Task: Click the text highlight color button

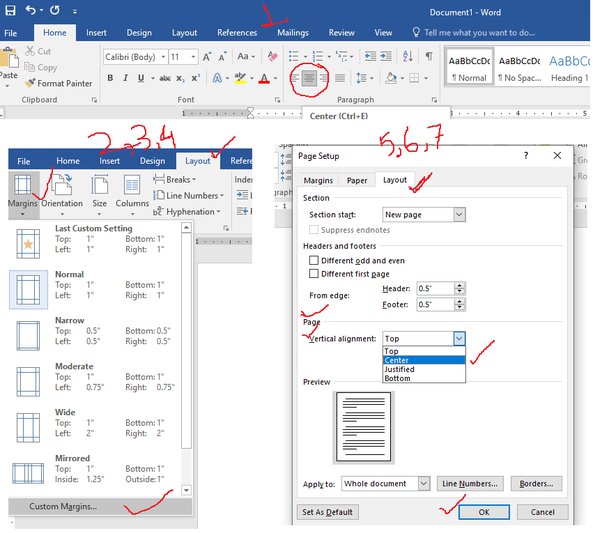Action: 240,78
